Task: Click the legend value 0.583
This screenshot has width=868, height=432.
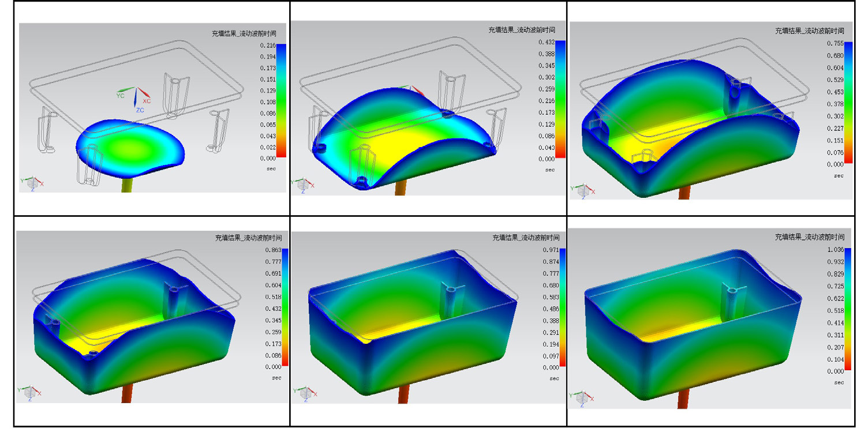Action: click(x=551, y=297)
